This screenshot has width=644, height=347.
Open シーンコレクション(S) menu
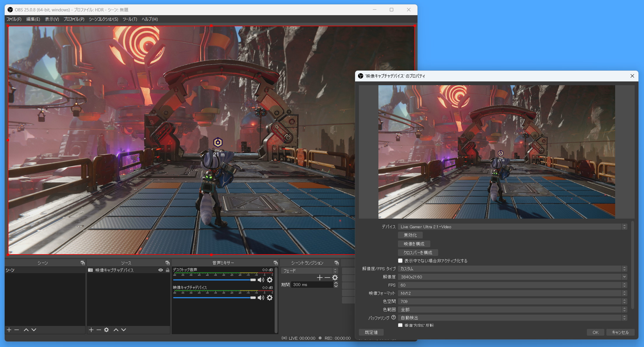[103, 19]
